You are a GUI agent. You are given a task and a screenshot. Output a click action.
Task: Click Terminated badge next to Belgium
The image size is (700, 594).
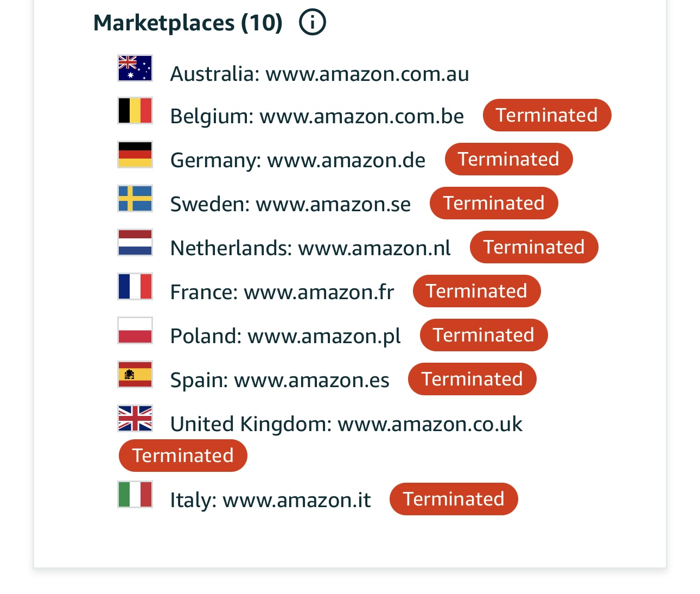click(547, 115)
